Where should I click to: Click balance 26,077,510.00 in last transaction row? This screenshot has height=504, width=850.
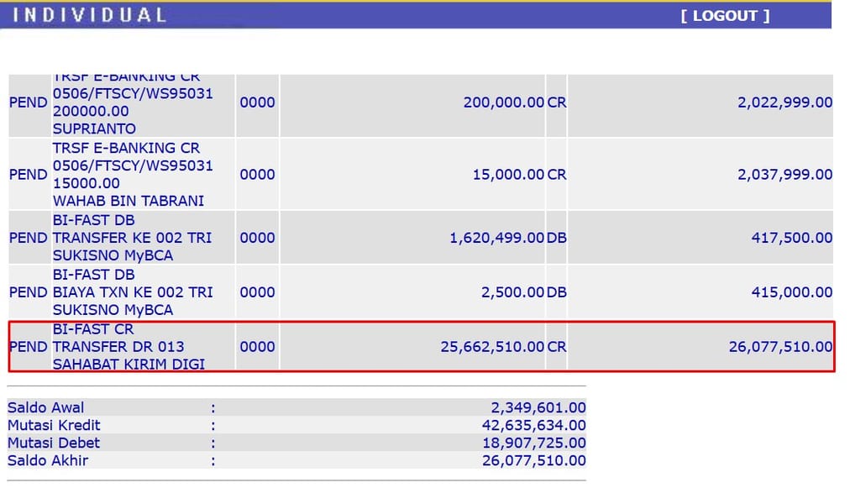pos(780,347)
